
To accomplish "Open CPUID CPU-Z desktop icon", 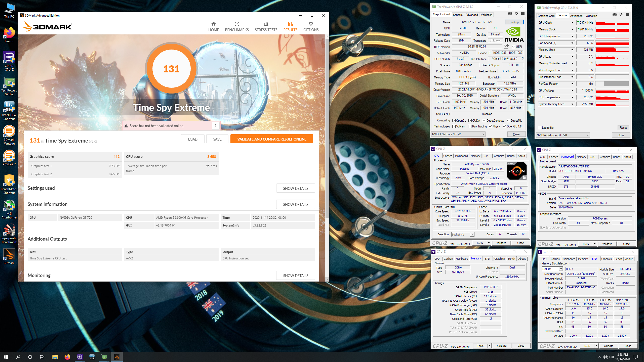I will pos(9,61).
